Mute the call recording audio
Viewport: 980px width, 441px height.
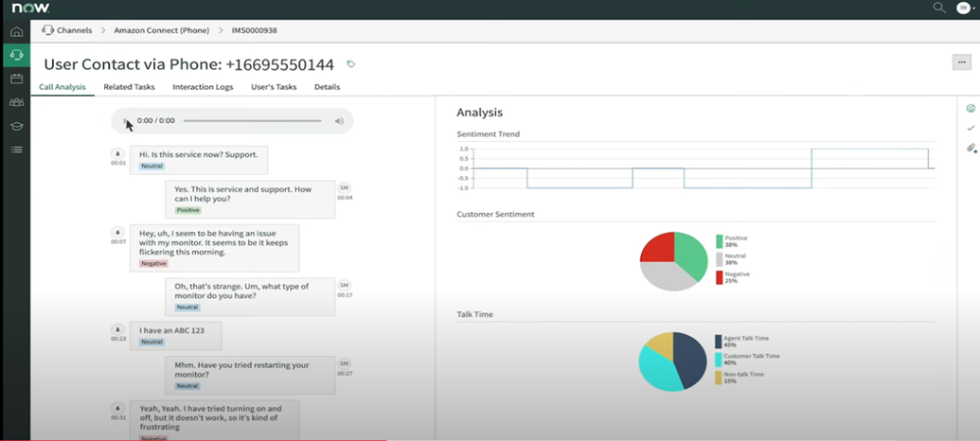[x=339, y=121]
